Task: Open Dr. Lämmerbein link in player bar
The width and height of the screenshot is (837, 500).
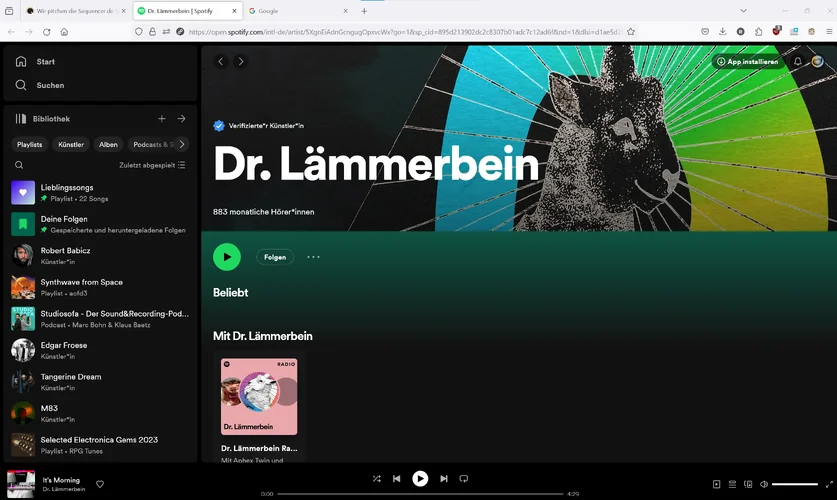Action: [x=64, y=489]
